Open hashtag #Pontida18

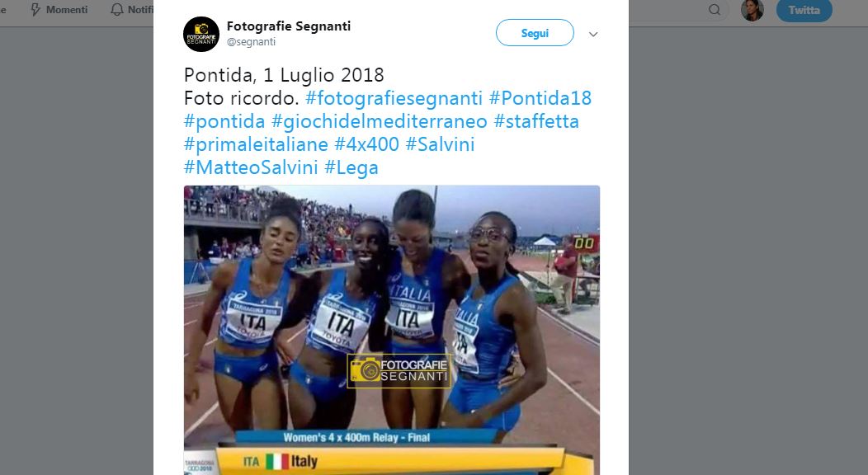click(x=540, y=98)
